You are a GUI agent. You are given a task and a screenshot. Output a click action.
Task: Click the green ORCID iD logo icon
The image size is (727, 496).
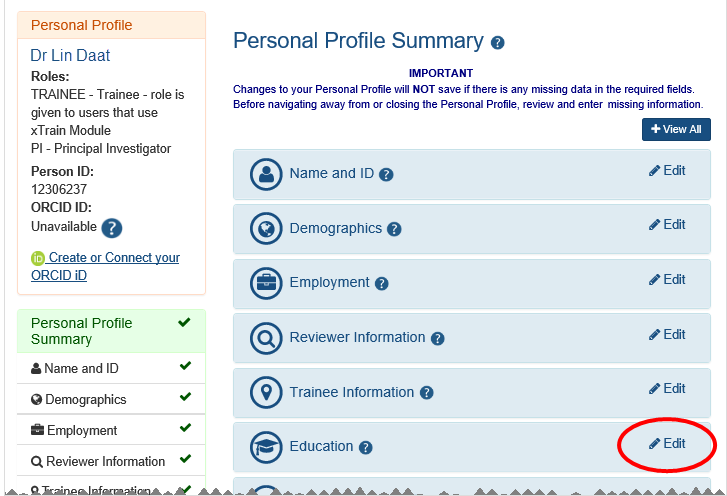(x=38, y=258)
